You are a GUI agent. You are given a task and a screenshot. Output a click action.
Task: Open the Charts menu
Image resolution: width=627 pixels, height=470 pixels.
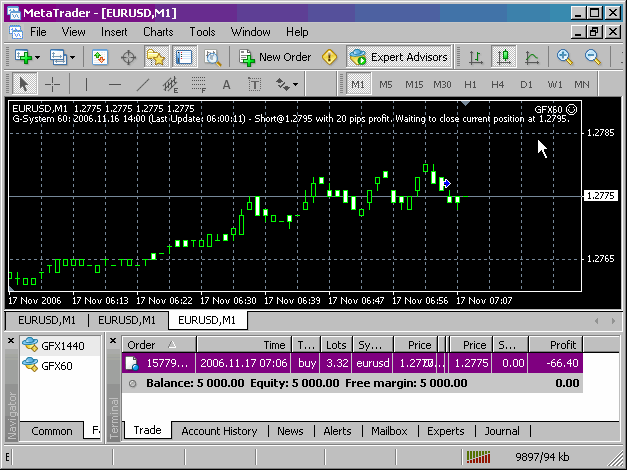click(158, 31)
